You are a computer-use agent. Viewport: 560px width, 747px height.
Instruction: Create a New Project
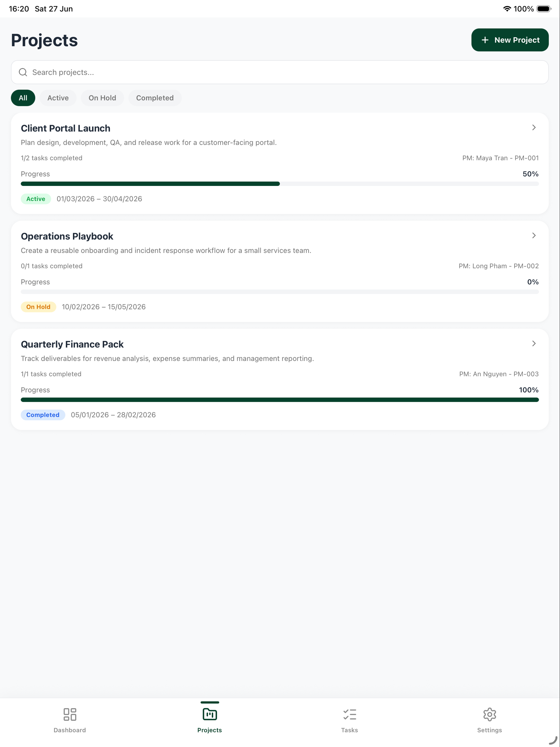(x=510, y=40)
